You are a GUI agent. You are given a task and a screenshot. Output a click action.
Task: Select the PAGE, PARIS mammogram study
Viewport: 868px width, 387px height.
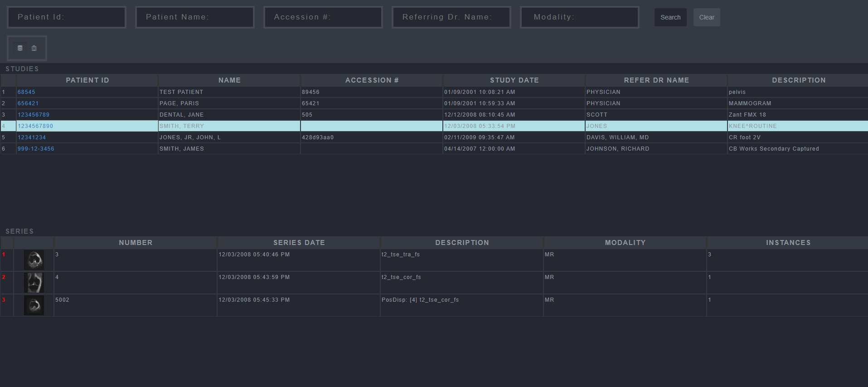[229, 103]
